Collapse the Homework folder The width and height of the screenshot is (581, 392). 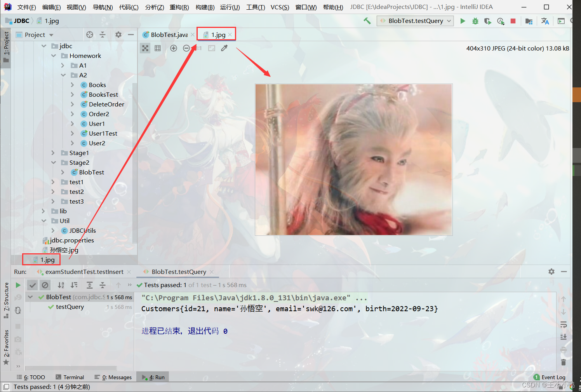point(53,56)
